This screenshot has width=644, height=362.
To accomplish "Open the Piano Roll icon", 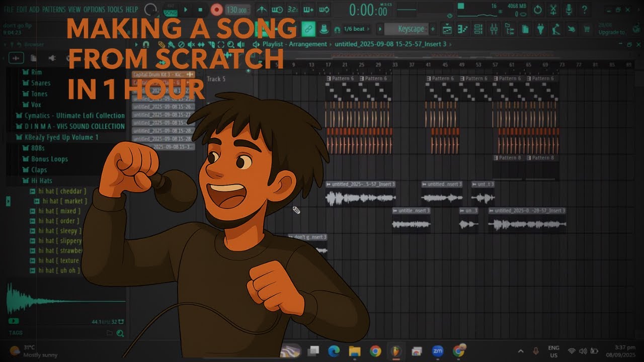I will tap(463, 29).
